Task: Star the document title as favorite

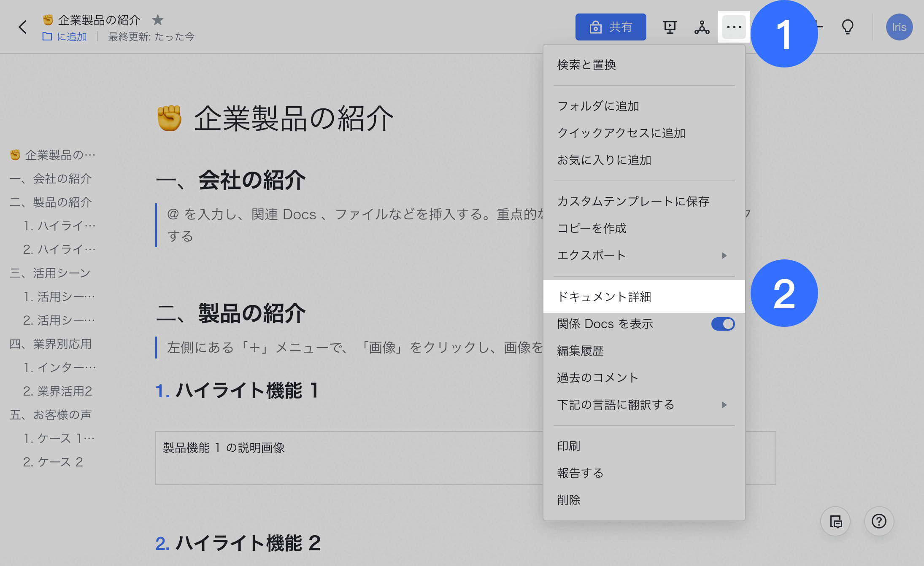Action: (157, 20)
